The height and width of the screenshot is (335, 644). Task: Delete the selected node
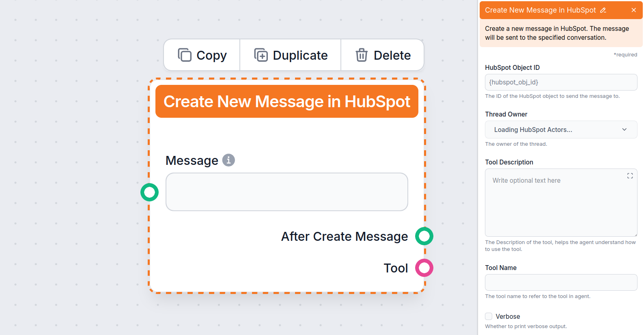[383, 55]
